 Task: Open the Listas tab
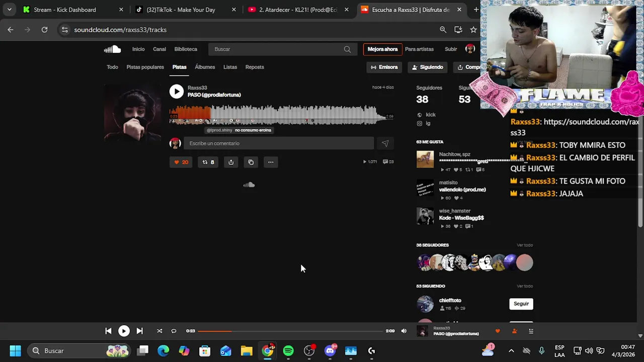point(230,67)
